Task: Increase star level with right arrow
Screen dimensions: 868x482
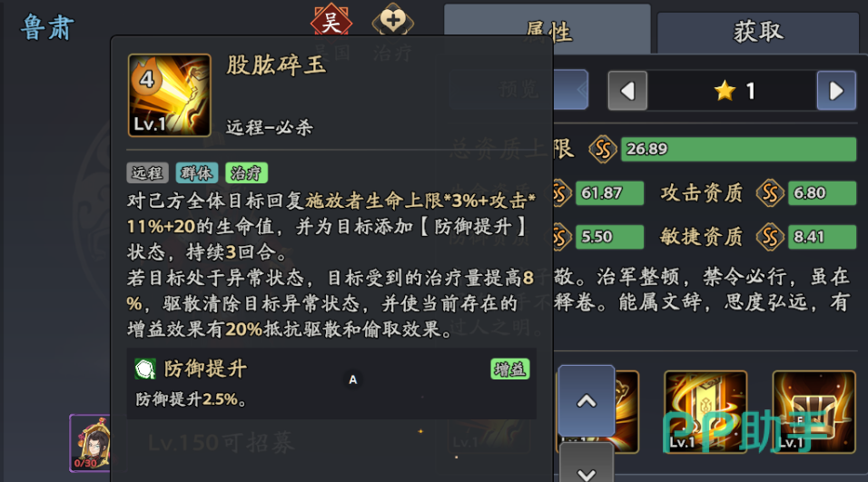Action: coord(836,91)
